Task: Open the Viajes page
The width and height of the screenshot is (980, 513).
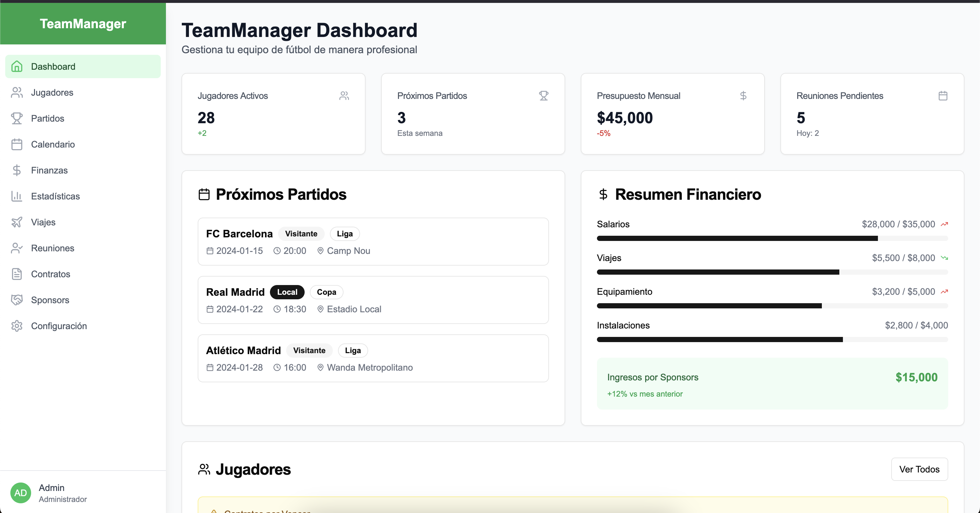Action: 83,222
